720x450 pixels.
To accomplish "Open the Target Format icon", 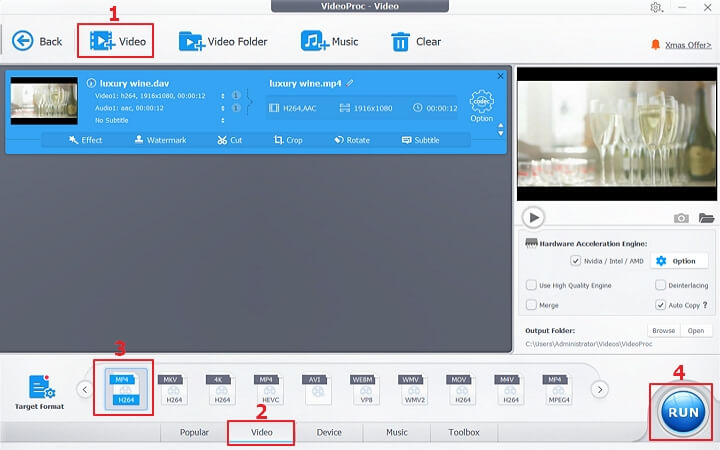I will click(x=39, y=393).
